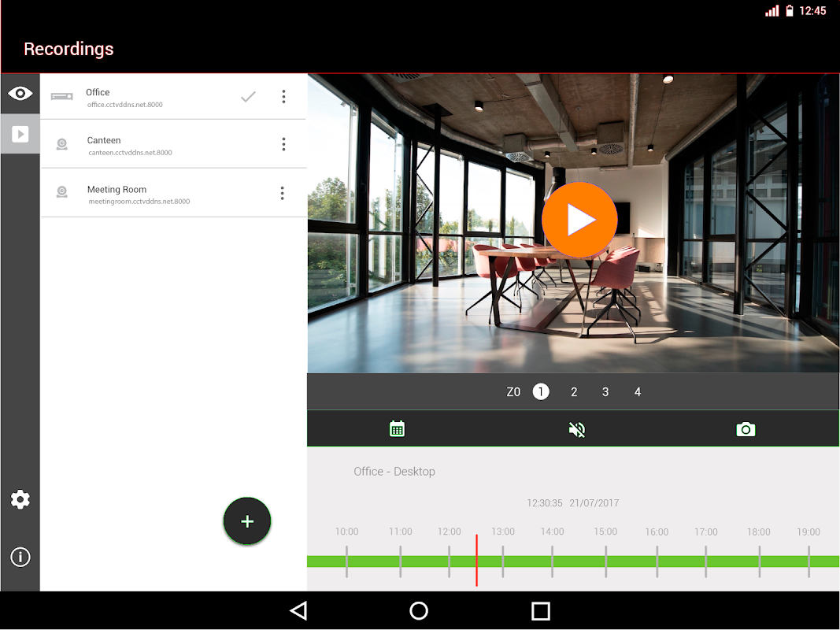Open live view with the eye icon
Screen dimensions: 840x630
(20, 94)
